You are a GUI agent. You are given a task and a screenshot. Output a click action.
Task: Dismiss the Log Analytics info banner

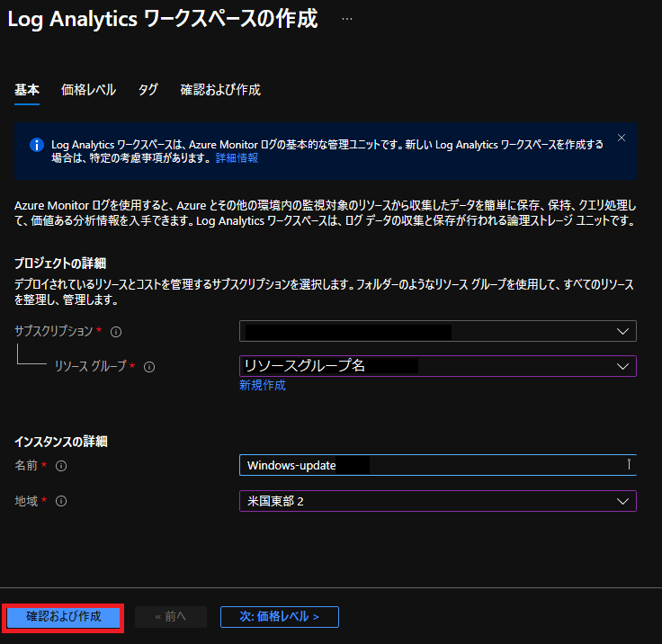click(x=621, y=138)
